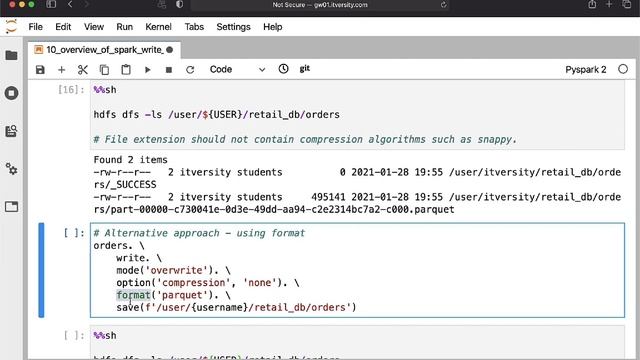Click the [16] cell execution prompt
The height and width of the screenshot is (360, 640).
coord(71,90)
